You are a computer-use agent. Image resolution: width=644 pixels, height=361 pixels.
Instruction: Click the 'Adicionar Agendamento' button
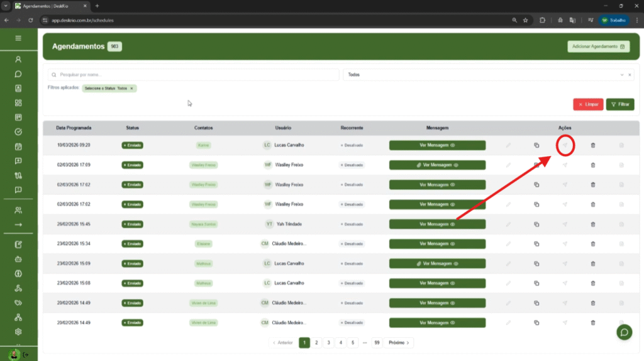[x=598, y=47]
